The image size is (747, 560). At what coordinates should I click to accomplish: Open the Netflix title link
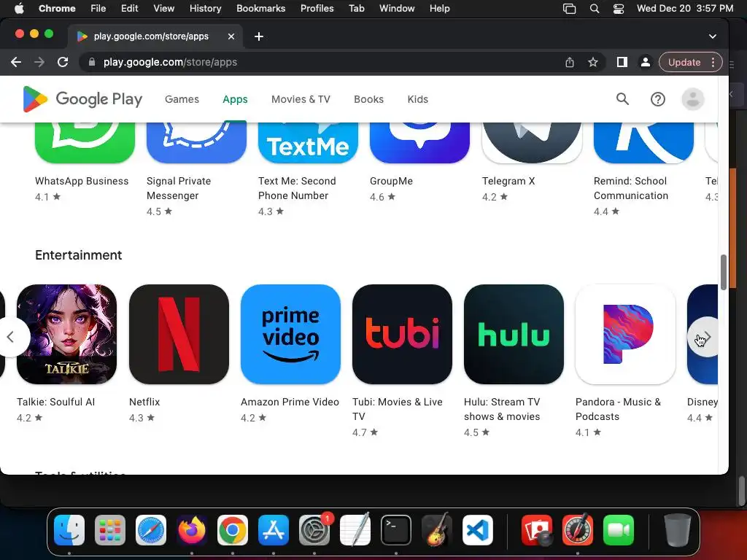point(144,402)
